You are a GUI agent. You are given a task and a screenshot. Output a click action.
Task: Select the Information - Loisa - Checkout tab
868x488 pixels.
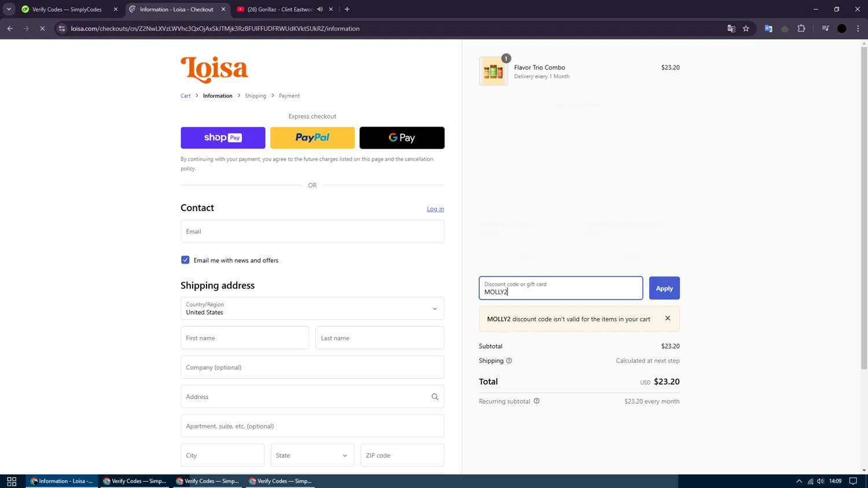click(x=176, y=9)
